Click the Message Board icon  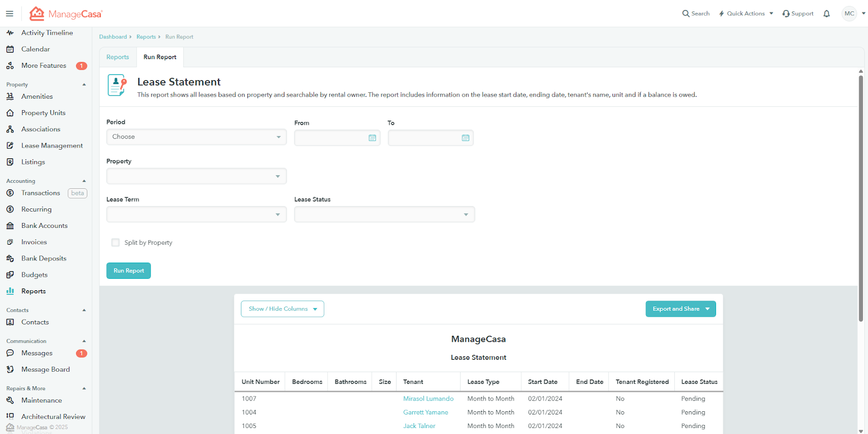[x=10, y=369]
